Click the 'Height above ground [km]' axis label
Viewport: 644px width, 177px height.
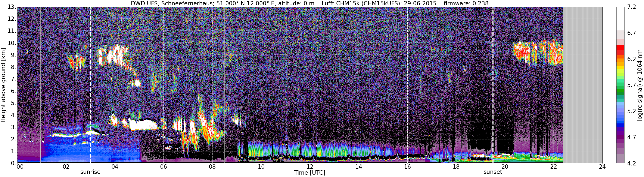(x=3, y=85)
